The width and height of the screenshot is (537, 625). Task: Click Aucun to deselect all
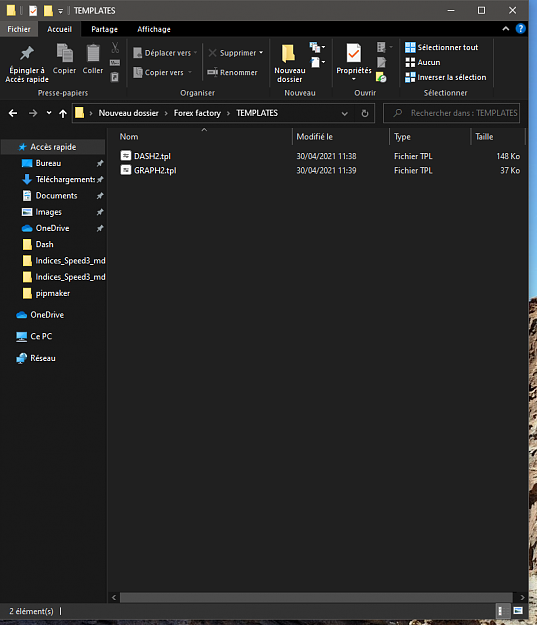tap(423, 63)
